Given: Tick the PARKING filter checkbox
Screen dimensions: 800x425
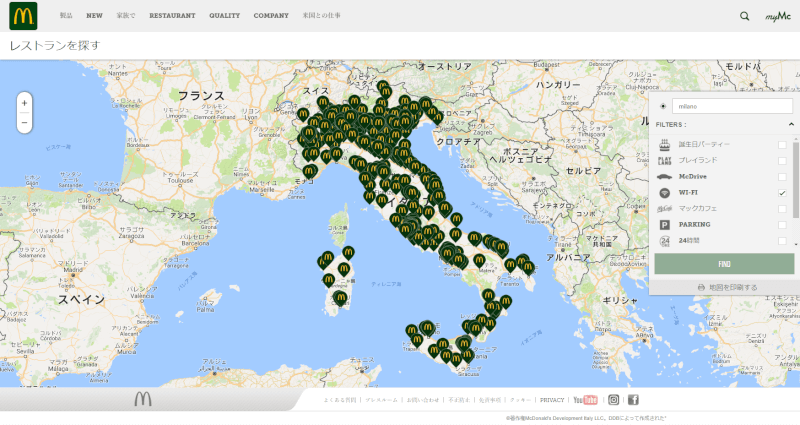Looking at the screenshot, I should (x=782, y=225).
